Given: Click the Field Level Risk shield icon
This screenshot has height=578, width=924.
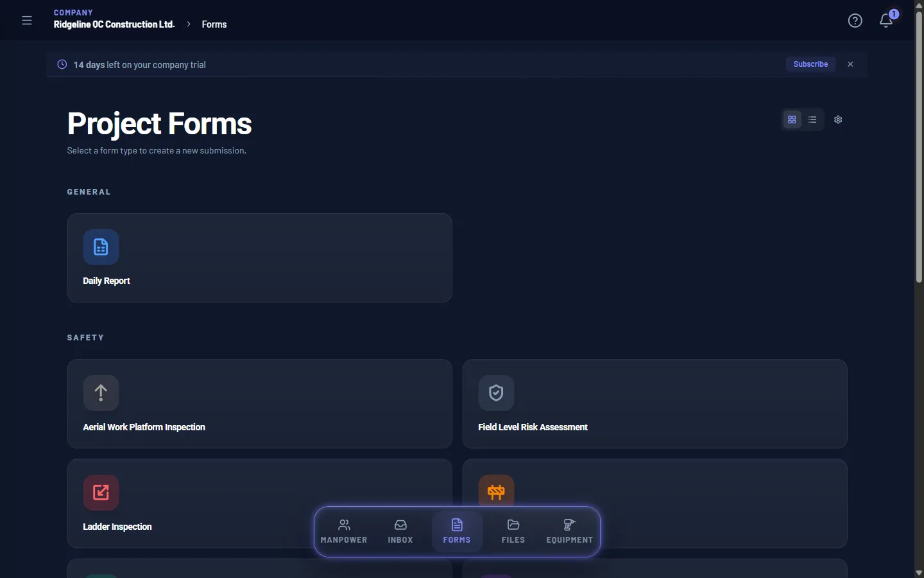Looking at the screenshot, I should click(x=496, y=393).
